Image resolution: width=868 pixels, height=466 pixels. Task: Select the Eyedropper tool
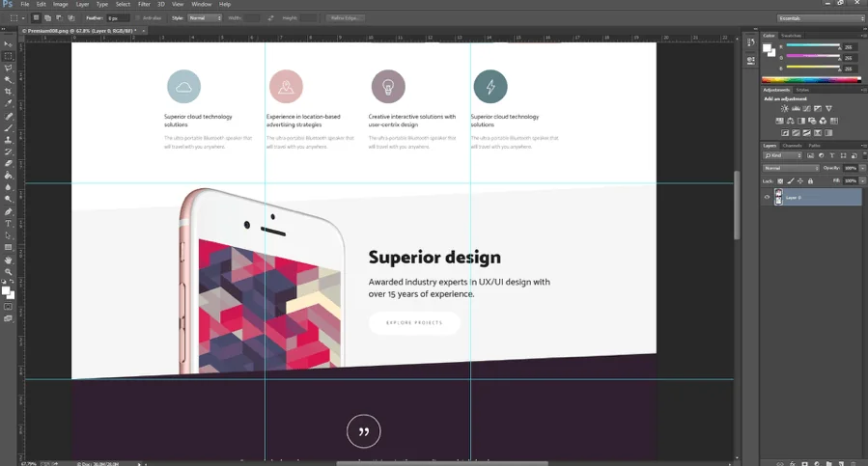coord(9,103)
